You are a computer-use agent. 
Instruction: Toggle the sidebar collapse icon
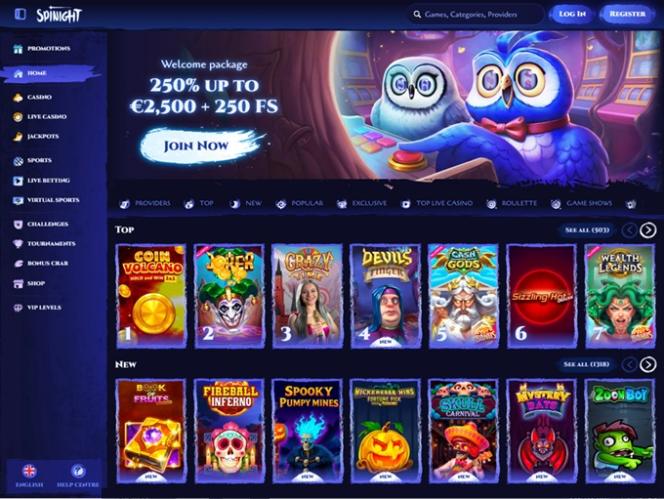point(20,14)
